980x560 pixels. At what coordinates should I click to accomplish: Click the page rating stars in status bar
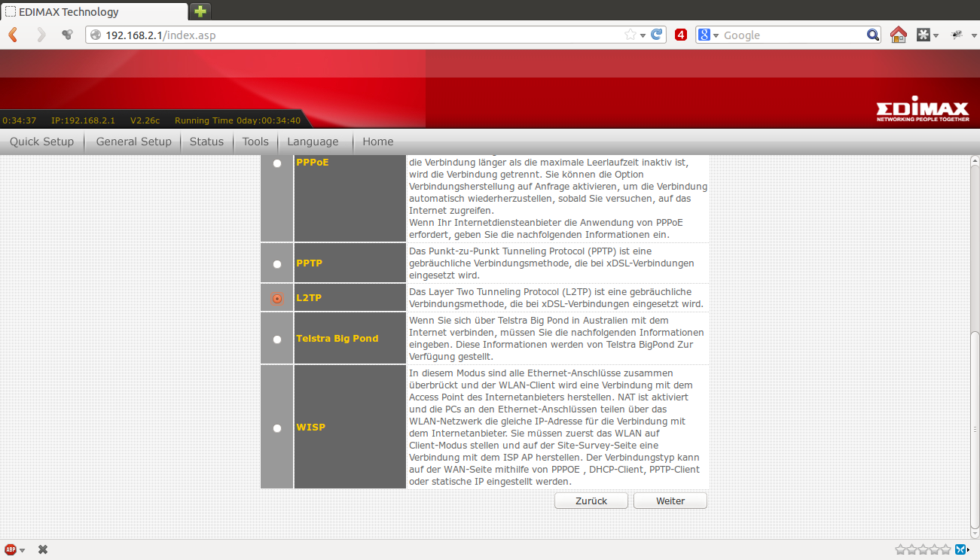pos(923,549)
